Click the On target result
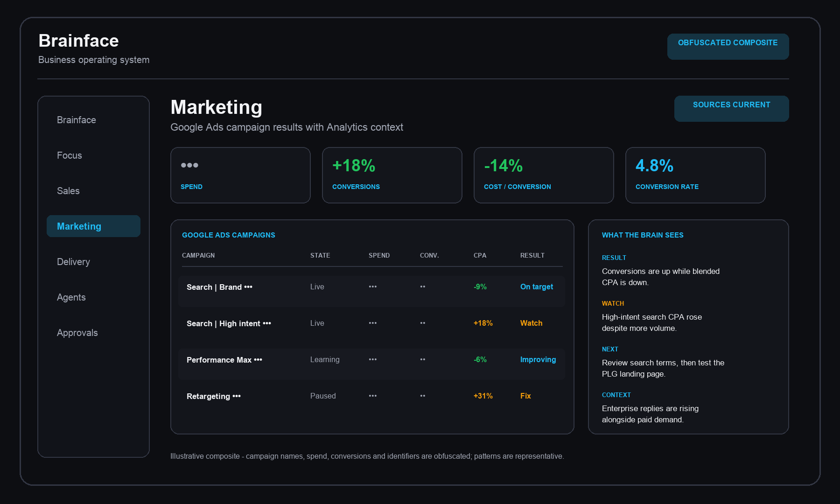 537,287
